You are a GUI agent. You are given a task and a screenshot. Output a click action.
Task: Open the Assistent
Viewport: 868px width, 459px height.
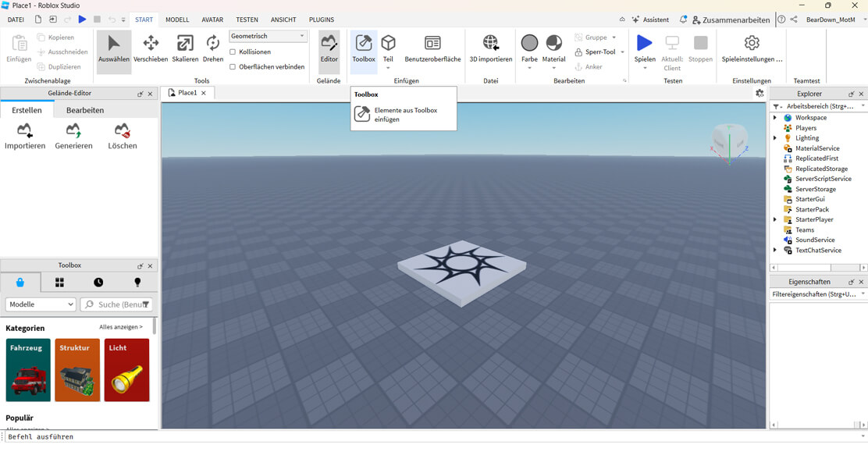[x=650, y=20]
